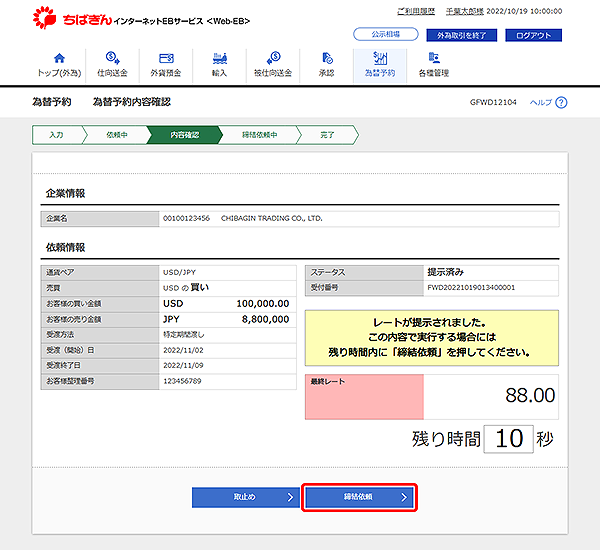Click the 締結依頼 conclude request button
Screen dimensions: 600x550
coord(359,497)
